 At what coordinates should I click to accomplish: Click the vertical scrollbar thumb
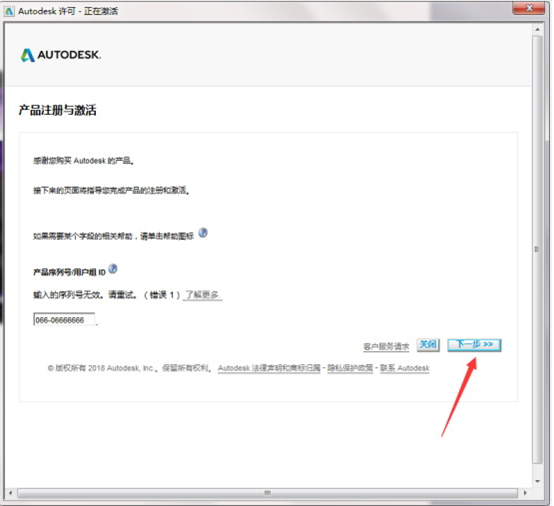coord(537,249)
